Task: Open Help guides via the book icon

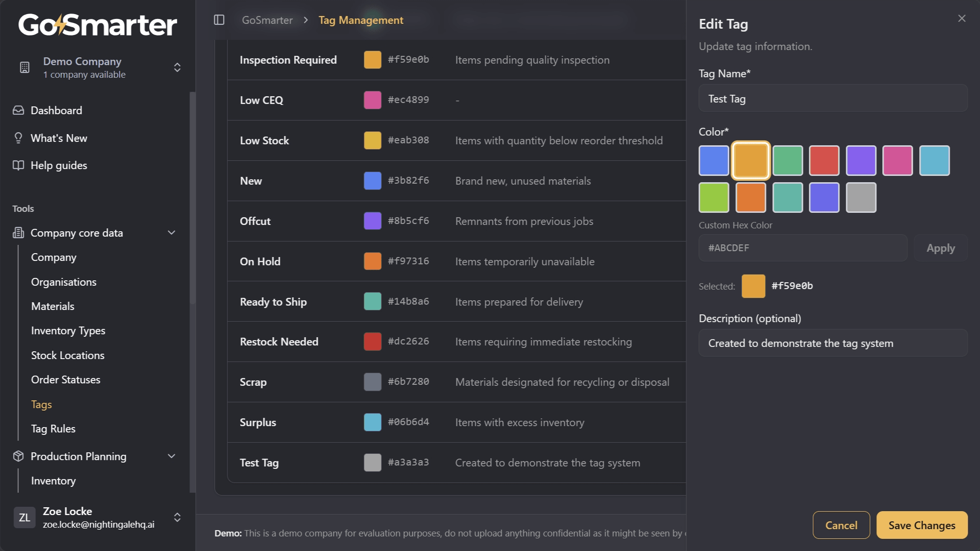Action: tap(18, 165)
